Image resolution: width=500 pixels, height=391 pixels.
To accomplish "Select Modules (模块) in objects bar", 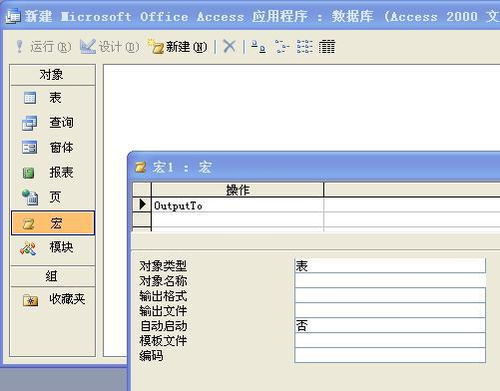I will [53, 248].
